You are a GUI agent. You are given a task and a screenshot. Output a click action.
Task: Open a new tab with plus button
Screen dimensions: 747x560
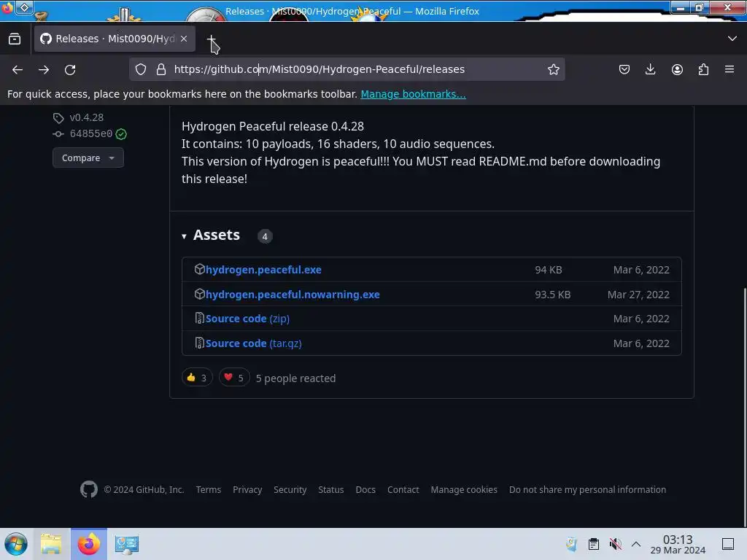[211, 39]
